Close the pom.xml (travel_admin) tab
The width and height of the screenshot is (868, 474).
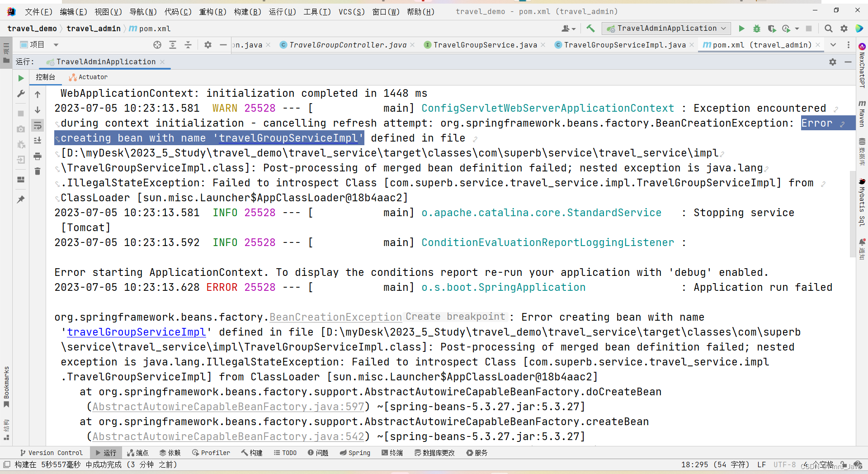pos(818,45)
